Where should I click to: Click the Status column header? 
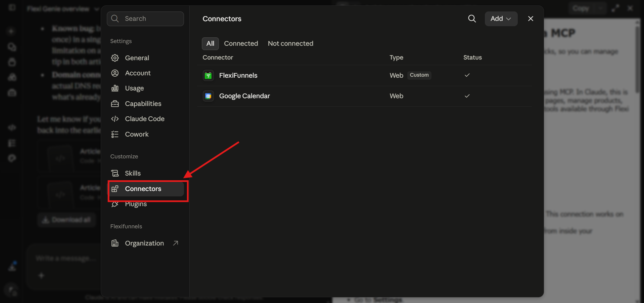[x=472, y=57]
